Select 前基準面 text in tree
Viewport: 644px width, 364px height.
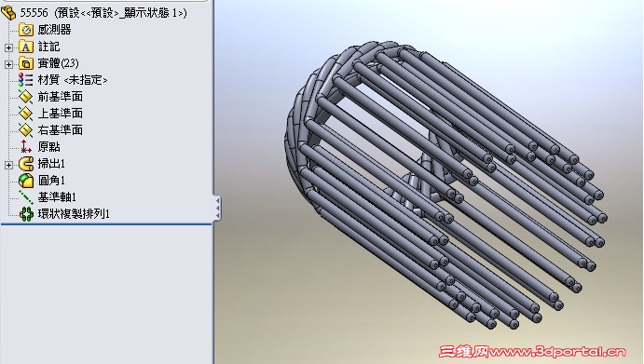coord(61,97)
